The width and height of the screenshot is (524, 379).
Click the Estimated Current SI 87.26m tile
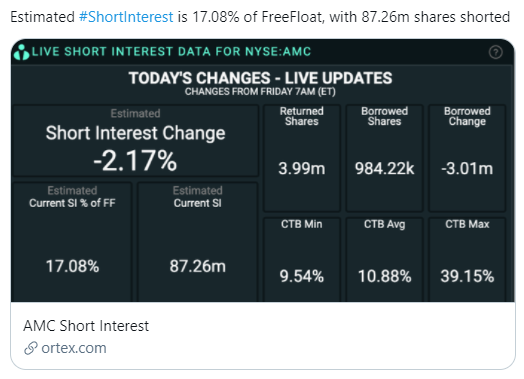[x=198, y=242]
